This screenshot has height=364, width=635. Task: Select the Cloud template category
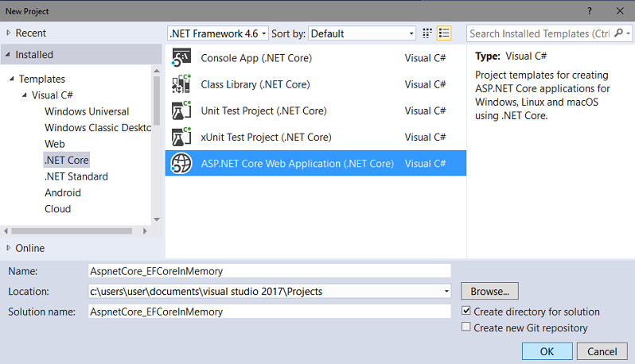[x=57, y=209]
